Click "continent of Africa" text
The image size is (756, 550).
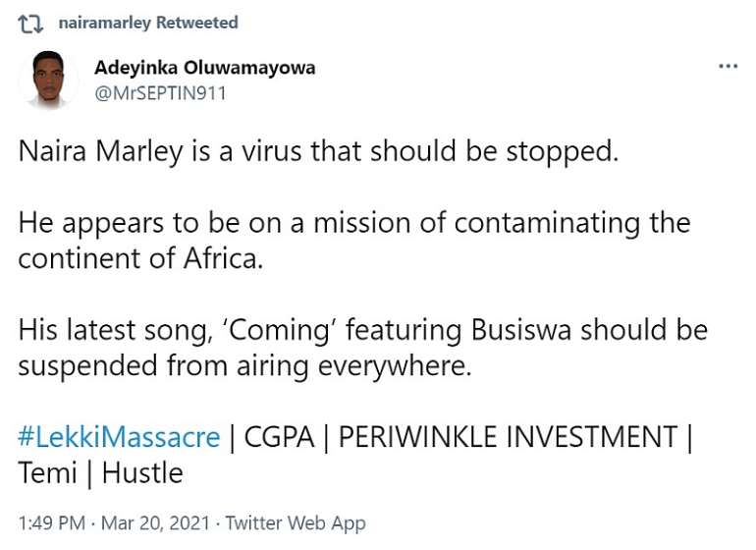140,259
